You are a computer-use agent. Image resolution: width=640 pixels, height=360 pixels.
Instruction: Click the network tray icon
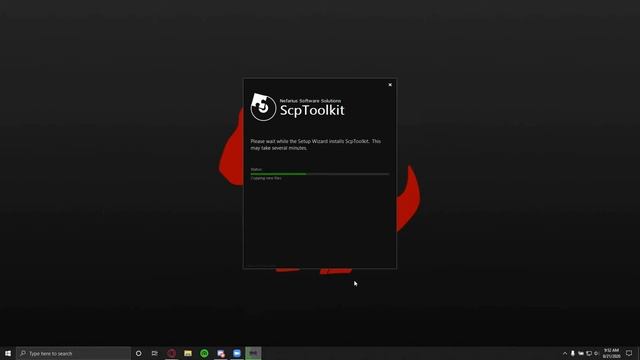(x=589, y=353)
